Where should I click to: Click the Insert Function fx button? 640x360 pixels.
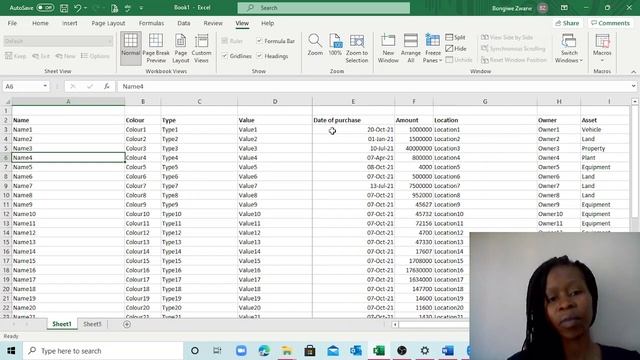click(x=107, y=86)
